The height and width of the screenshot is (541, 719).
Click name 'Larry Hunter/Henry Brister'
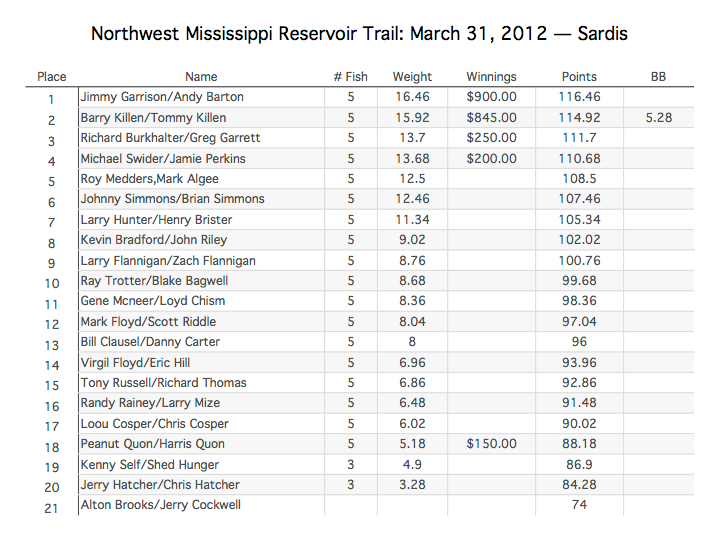156,220
